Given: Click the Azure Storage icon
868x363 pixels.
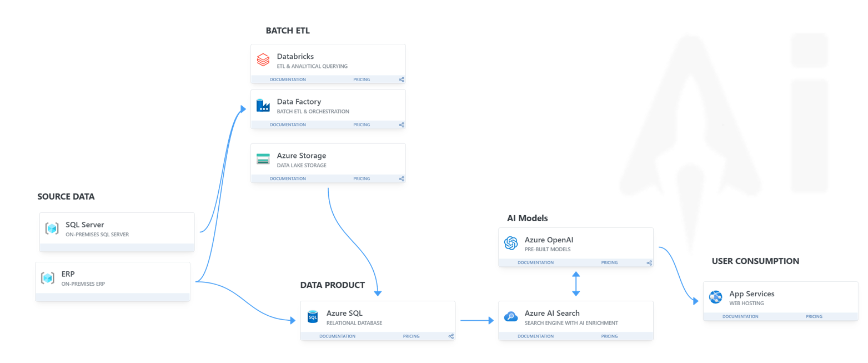Looking at the screenshot, I should click(x=263, y=159).
